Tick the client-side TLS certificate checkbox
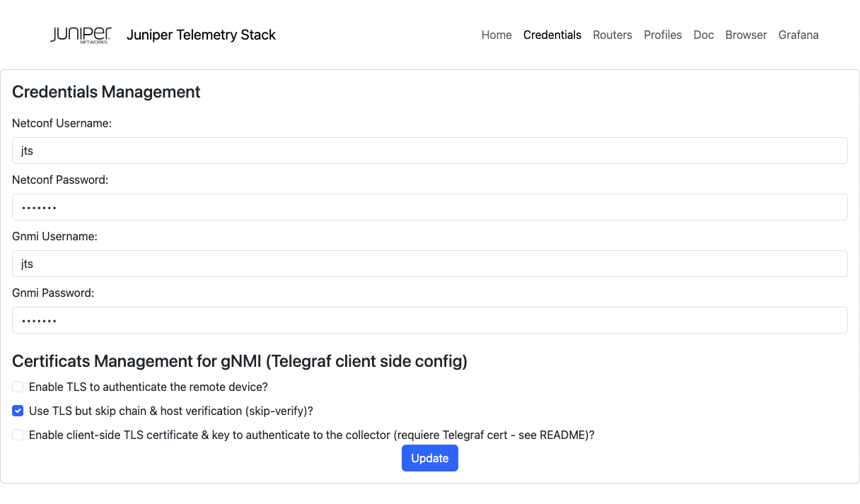The image size is (860, 504). click(18, 435)
